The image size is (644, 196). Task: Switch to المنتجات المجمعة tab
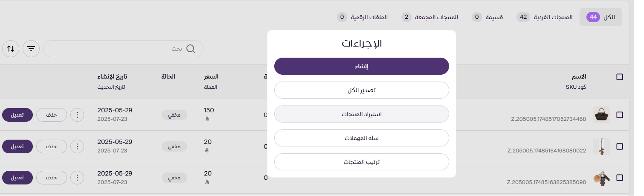430,17
